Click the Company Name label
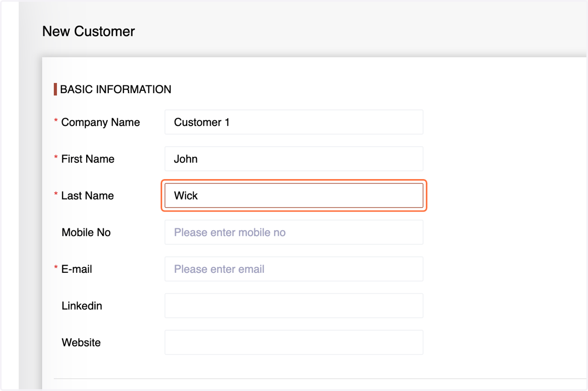The image size is (588, 391). click(x=100, y=123)
